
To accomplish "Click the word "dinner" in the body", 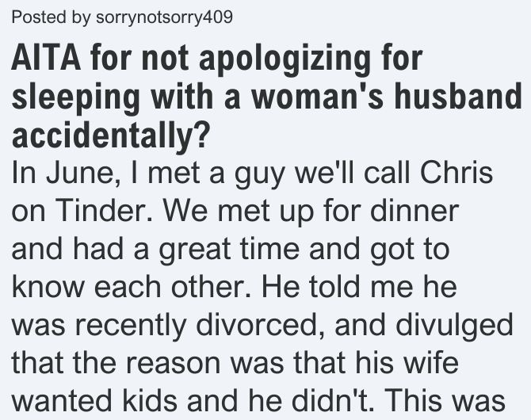I will pos(414,210).
